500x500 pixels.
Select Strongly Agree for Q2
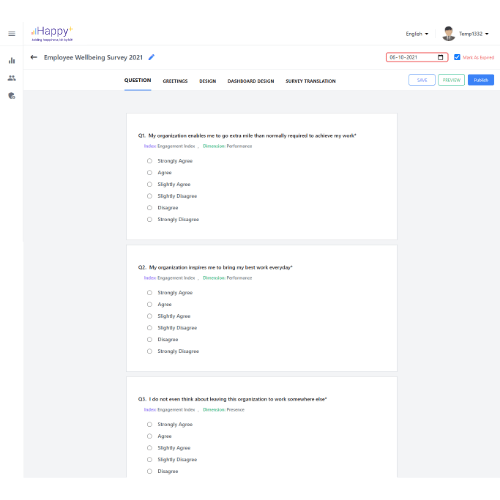click(x=149, y=293)
